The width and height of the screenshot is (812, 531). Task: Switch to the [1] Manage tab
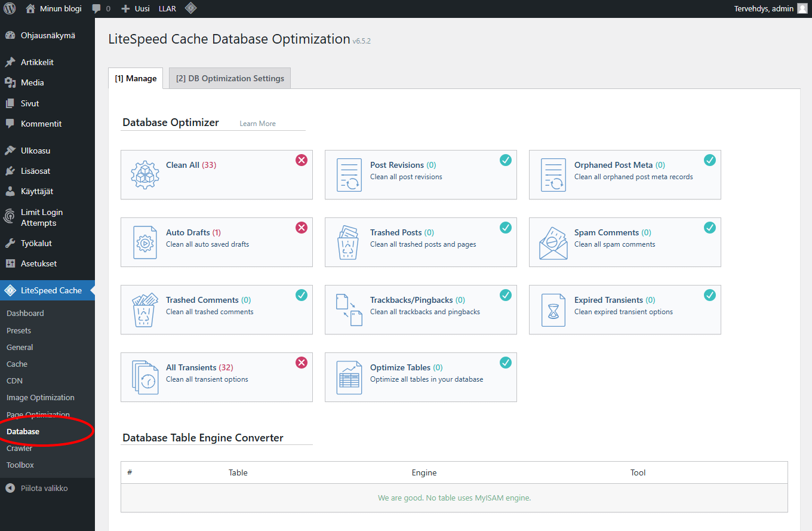(136, 78)
